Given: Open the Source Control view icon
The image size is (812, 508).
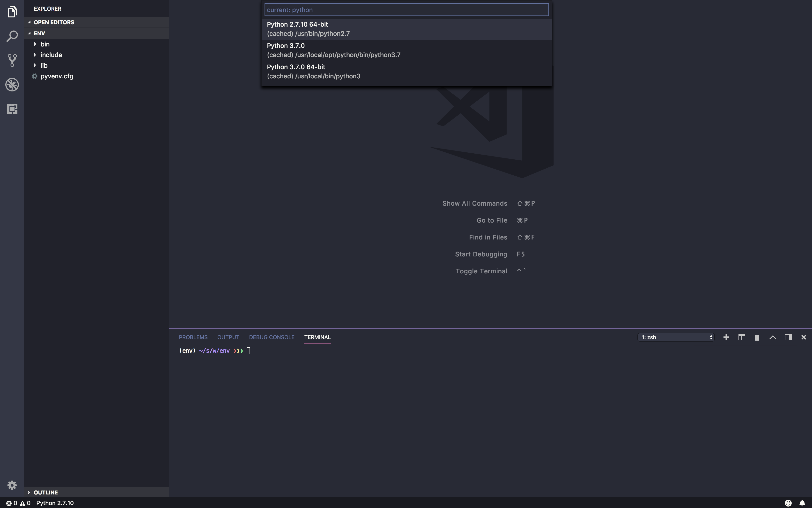Looking at the screenshot, I should coord(12,60).
